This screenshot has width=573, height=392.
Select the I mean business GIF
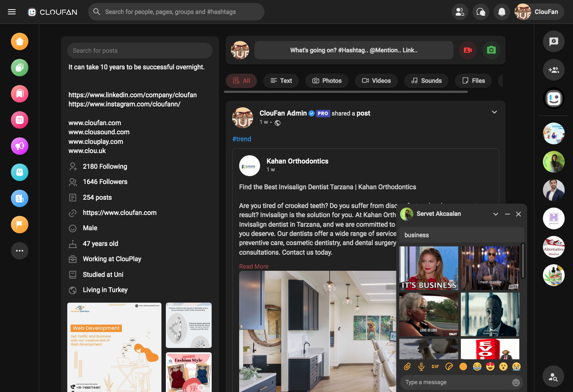490,268
